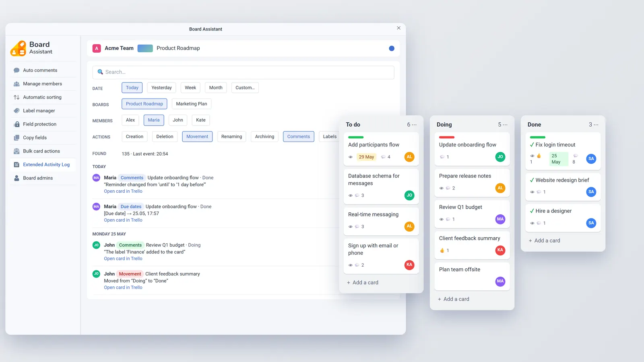The image size is (644, 362).
Task: Click the Automatic sorting arrows icon
Action: pyautogui.click(x=17, y=97)
